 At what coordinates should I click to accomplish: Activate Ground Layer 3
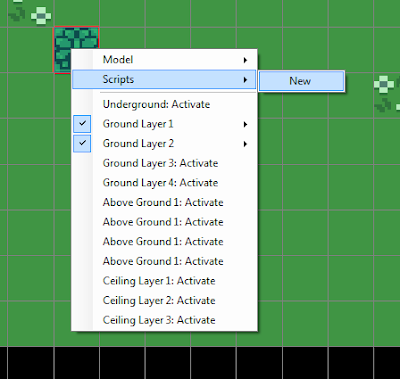[x=164, y=163]
